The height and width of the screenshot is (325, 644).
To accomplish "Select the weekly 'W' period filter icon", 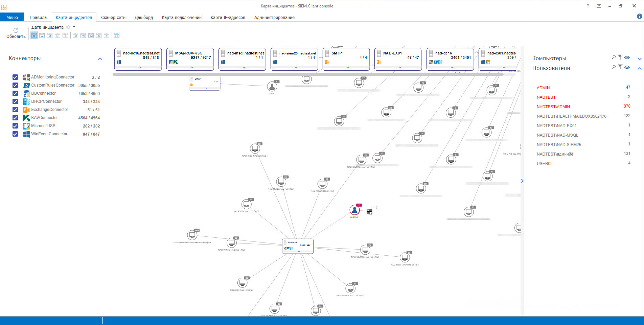I will (42, 36).
